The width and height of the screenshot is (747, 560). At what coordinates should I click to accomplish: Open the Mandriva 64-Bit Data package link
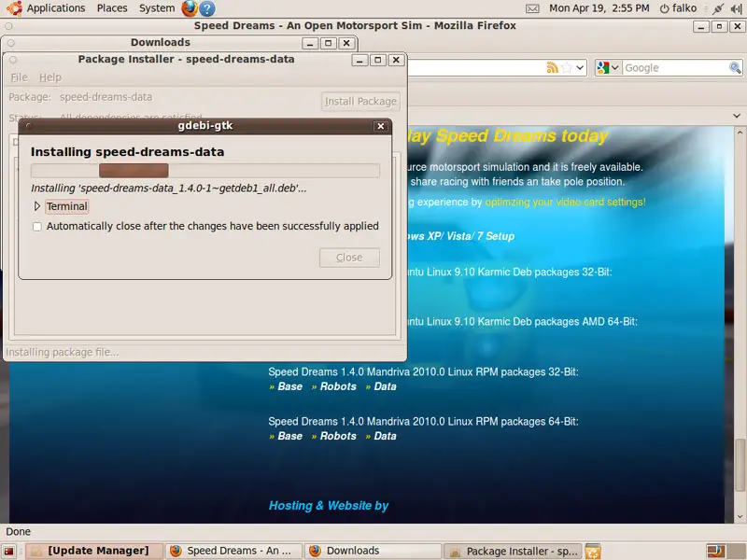pyautogui.click(x=385, y=436)
